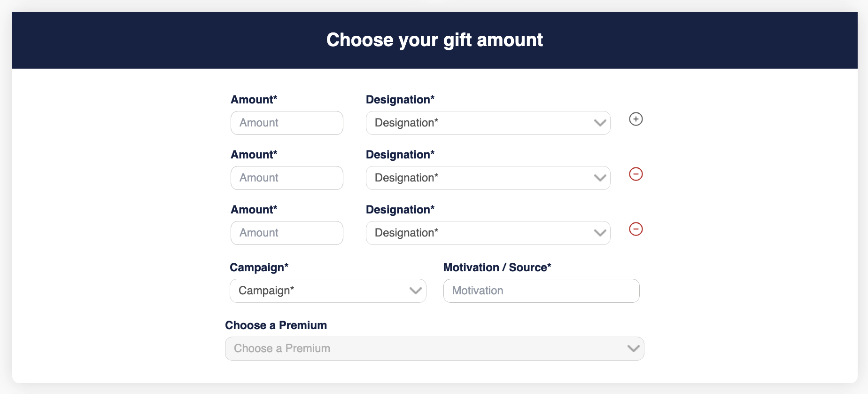The height and width of the screenshot is (394, 868).
Task: Click the first row's Amount label
Action: pos(254,100)
